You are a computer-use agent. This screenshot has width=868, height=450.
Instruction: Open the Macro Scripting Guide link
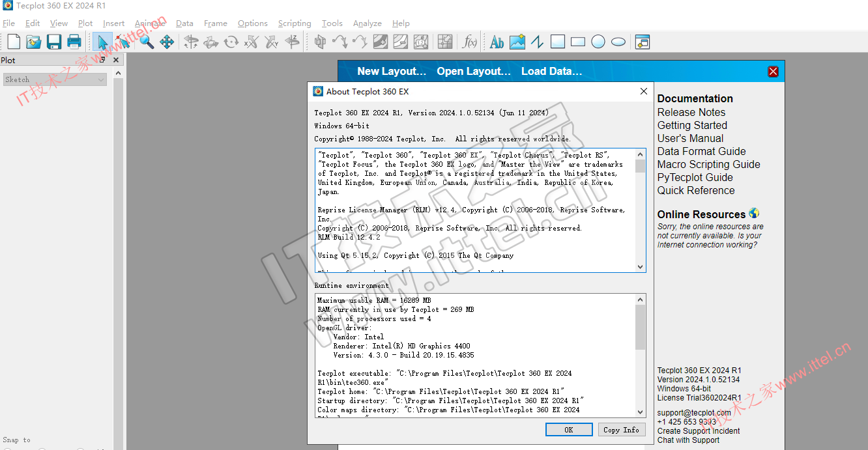(x=709, y=164)
